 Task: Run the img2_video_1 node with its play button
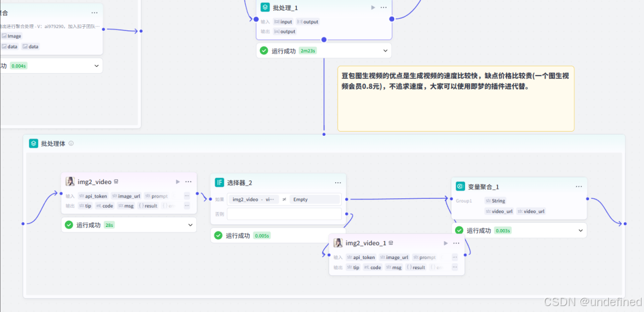[x=446, y=243]
